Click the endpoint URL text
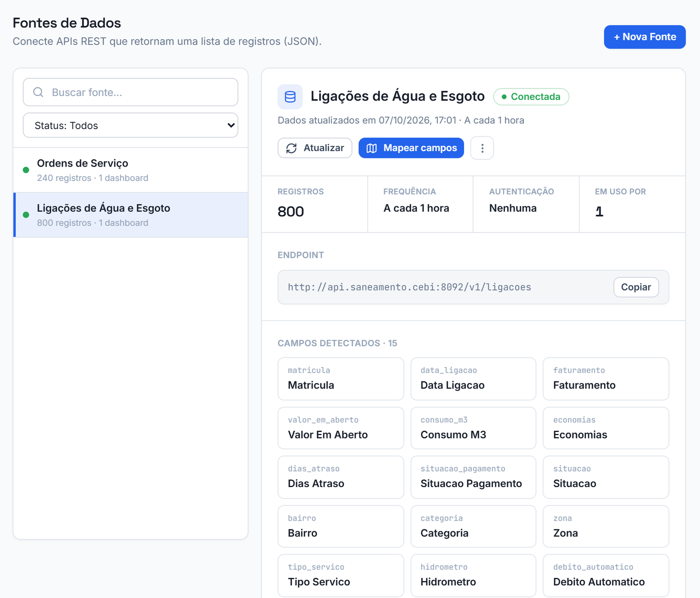This screenshot has width=700, height=598. tap(409, 287)
